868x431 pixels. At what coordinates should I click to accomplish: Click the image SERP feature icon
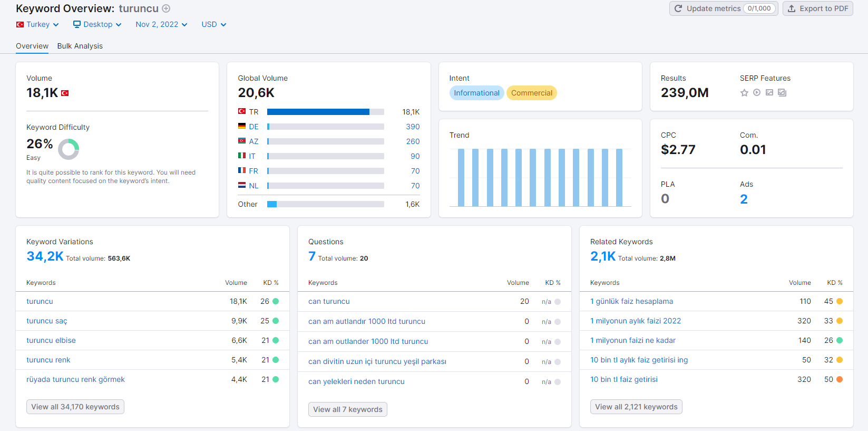769,93
